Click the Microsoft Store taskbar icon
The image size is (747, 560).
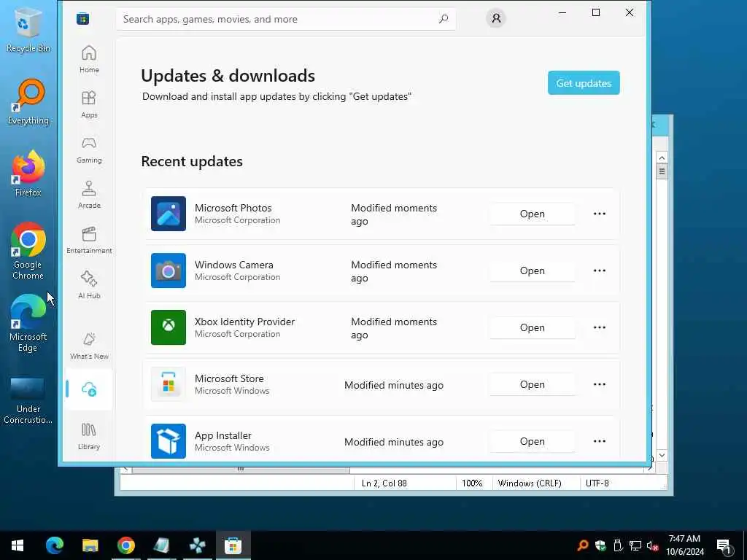pyautogui.click(x=233, y=545)
